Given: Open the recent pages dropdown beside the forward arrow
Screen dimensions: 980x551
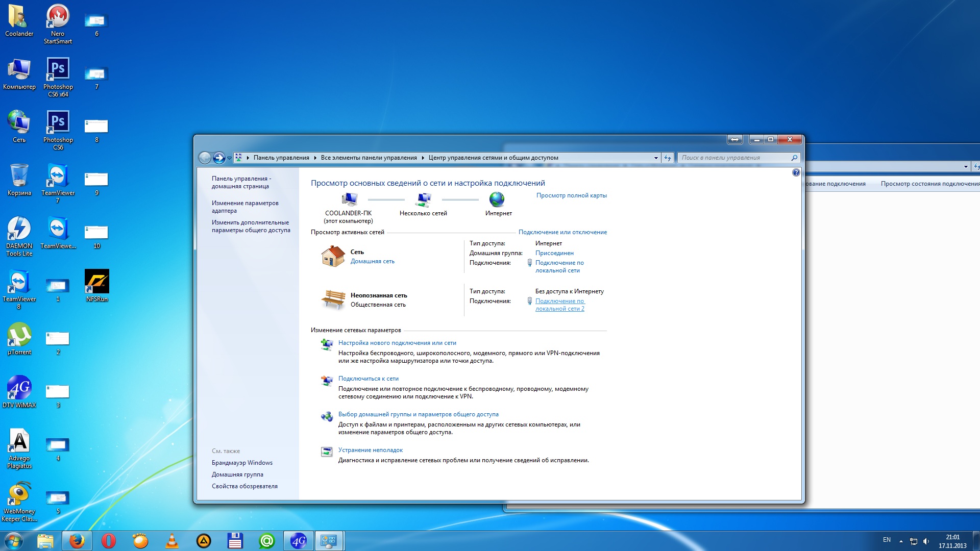Looking at the screenshot, I should pos(230,158).
